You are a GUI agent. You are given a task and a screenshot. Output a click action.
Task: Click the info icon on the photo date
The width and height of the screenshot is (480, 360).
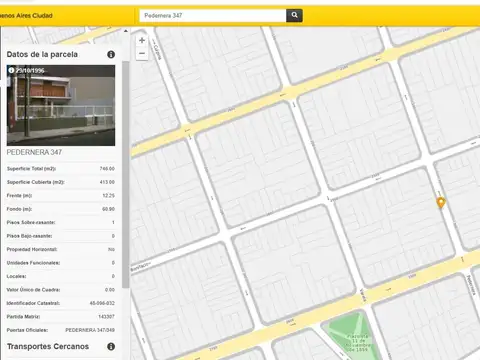coord(11,70)
